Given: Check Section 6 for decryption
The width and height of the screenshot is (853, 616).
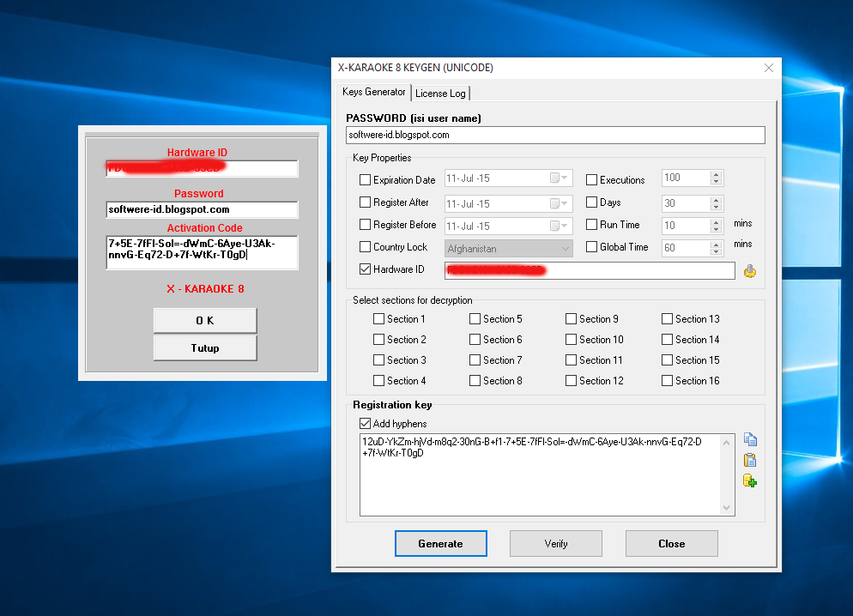Looking at the screenshot, I should pos(475,340).
